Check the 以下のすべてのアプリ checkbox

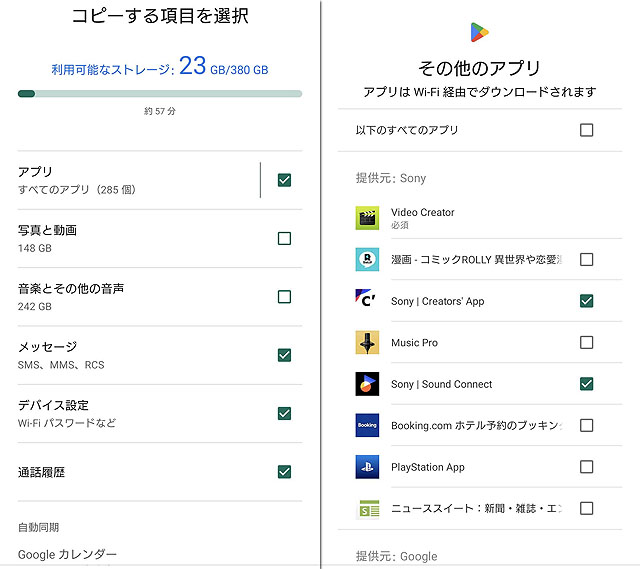pyautogui.click(x=587, y=130)
